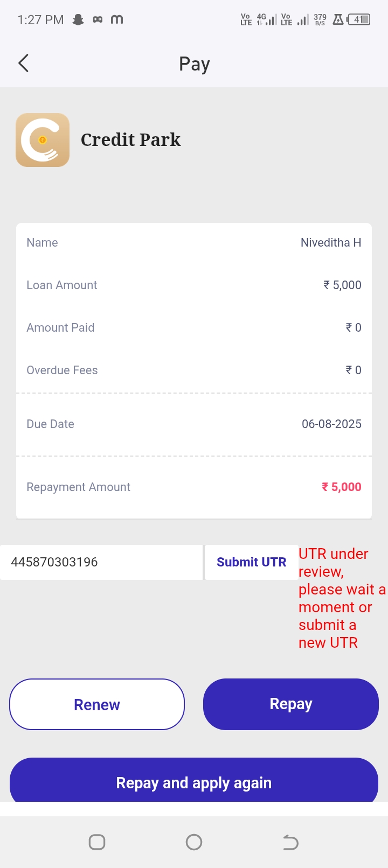The width and height of the screenshot is (388, 868).
Task: Focus the UTR number input field
Action: [x=101, y=562]
